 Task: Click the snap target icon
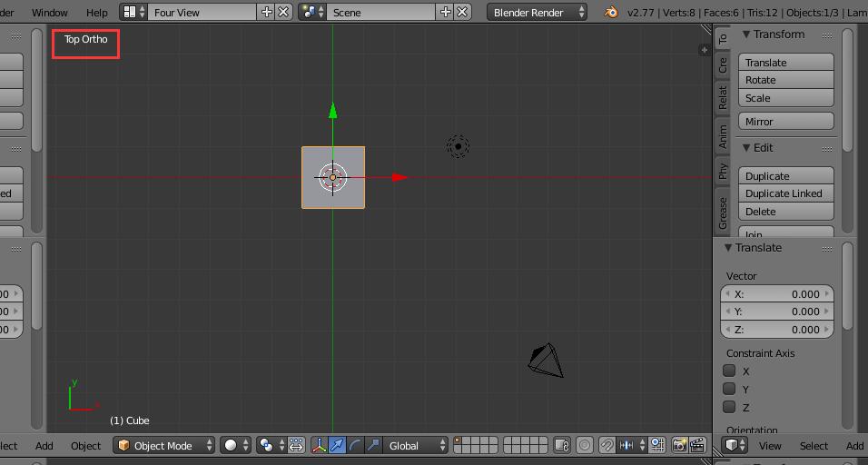657,446
